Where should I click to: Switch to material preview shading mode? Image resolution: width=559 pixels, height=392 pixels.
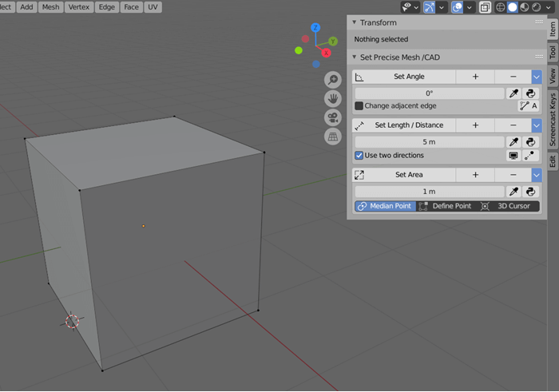tap(524, 7)
